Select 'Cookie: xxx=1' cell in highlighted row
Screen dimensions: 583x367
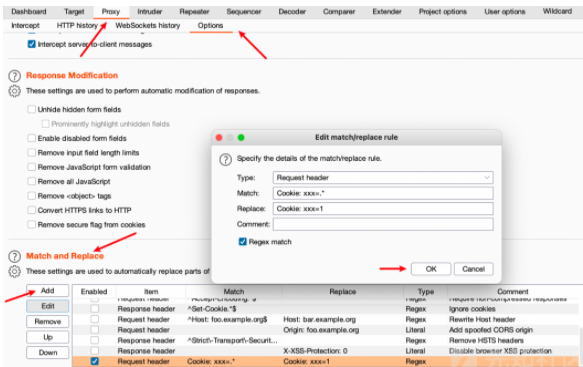[x=306, y=361]
